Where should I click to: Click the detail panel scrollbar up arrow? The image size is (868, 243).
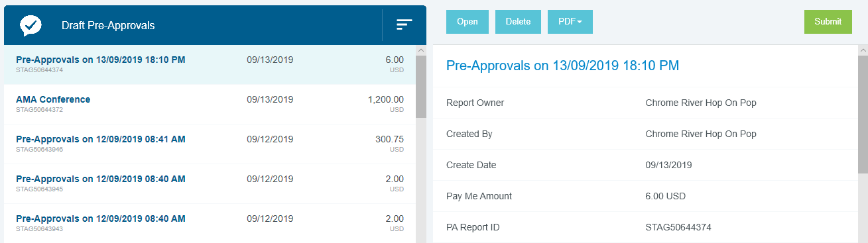point(863,50)
